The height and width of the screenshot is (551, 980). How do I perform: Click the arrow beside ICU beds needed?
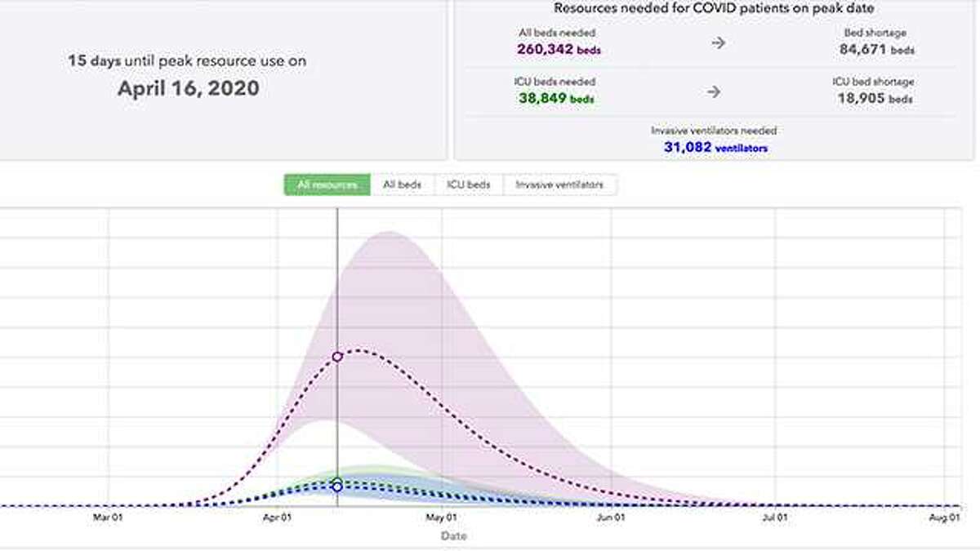click(x=714, y=91)
